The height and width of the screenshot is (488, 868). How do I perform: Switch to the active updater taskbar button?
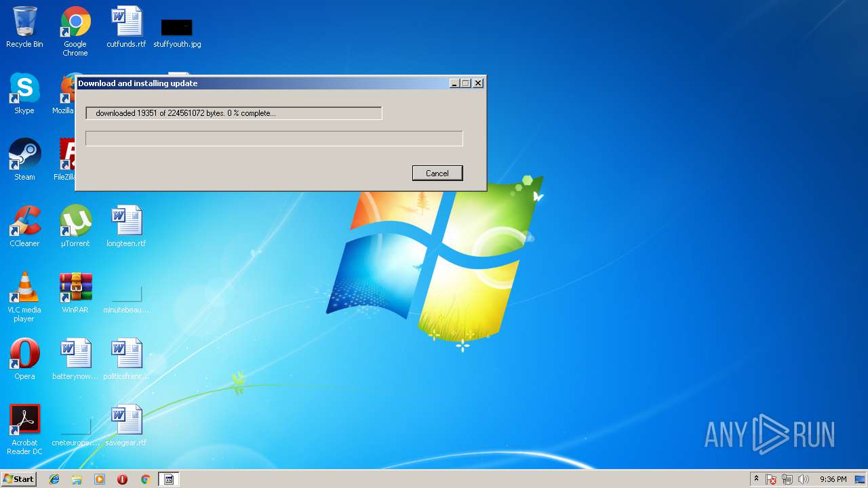click(169, 479)
